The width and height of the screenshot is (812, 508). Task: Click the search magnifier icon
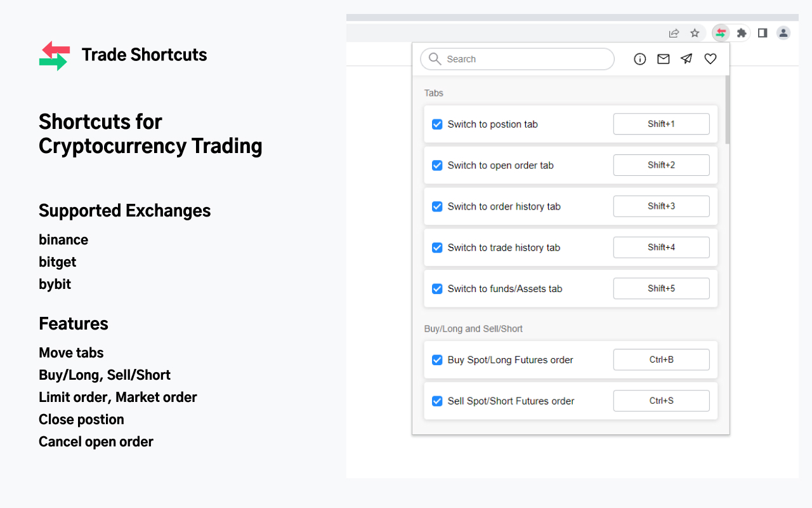click(x=435, y=59)
